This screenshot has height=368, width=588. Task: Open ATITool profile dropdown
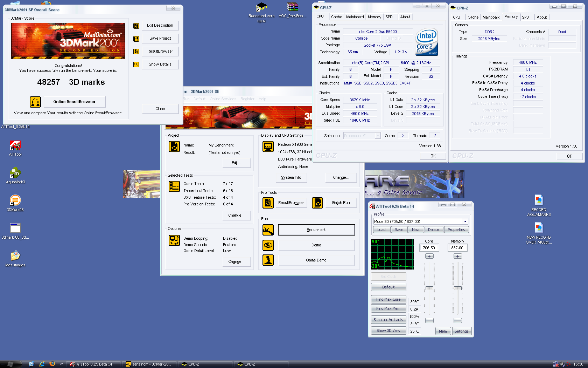[465, 222]
